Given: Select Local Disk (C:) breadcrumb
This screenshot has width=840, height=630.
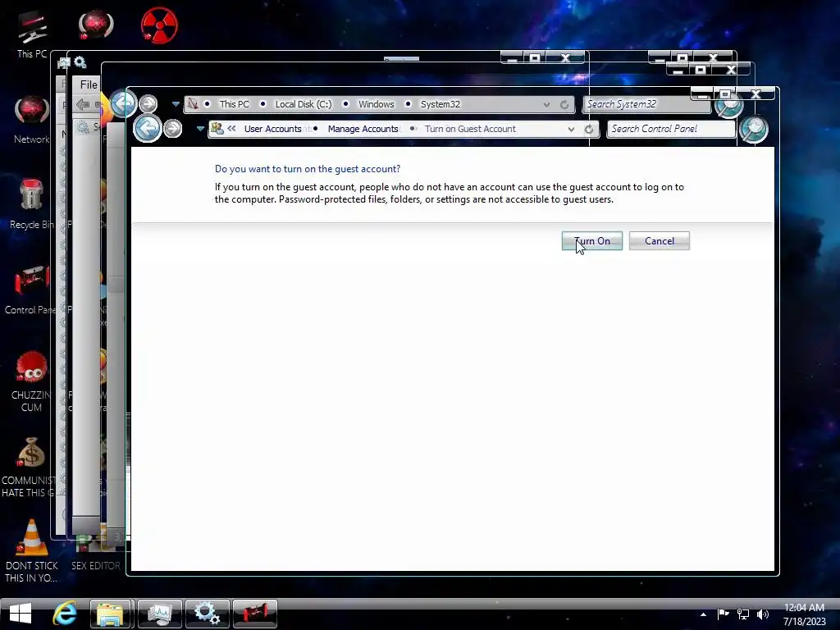Looking at the screenshot, I should click(304, 104).
